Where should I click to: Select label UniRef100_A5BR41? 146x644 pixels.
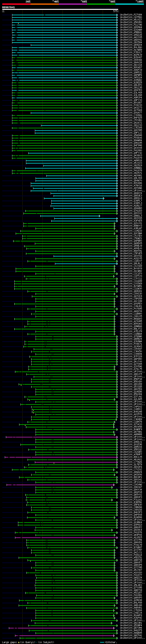(x=131, y=32)
